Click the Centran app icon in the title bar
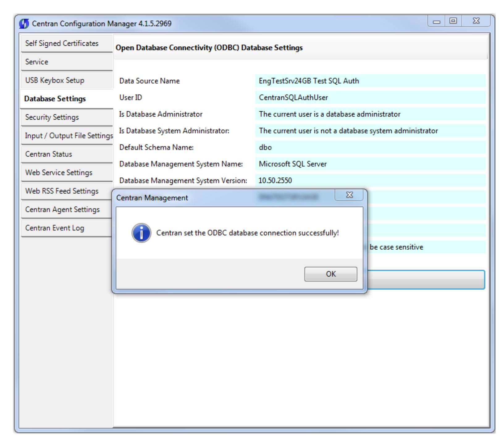Viewport: 504px width, 444px height. pyautogui.click(x=24, y=23)
